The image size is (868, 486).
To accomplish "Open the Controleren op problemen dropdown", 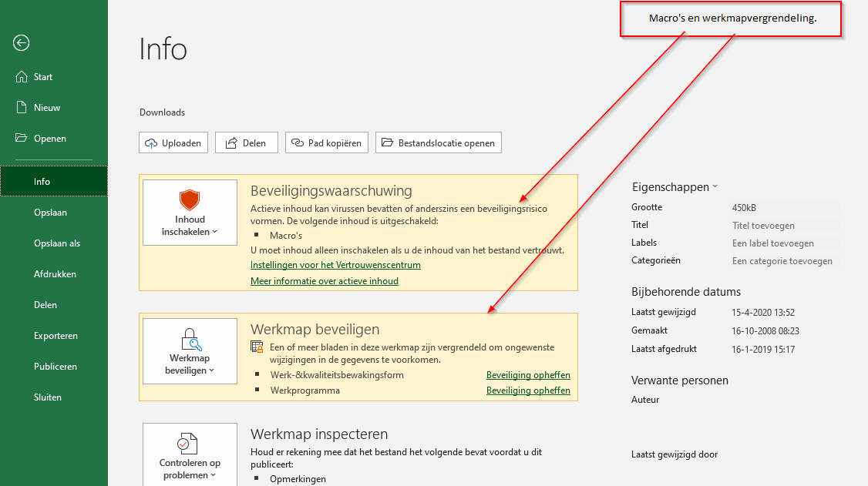I will [x=190, y=456].
